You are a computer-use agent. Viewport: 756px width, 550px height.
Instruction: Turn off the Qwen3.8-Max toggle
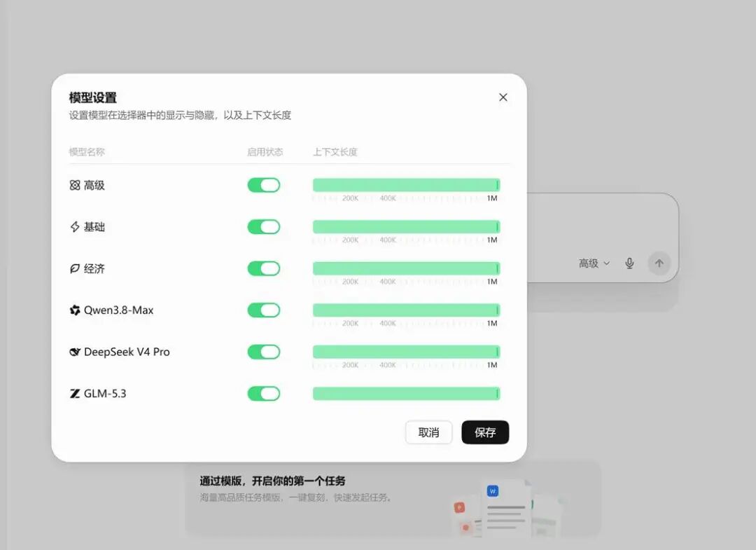click(x=264, y=310)
